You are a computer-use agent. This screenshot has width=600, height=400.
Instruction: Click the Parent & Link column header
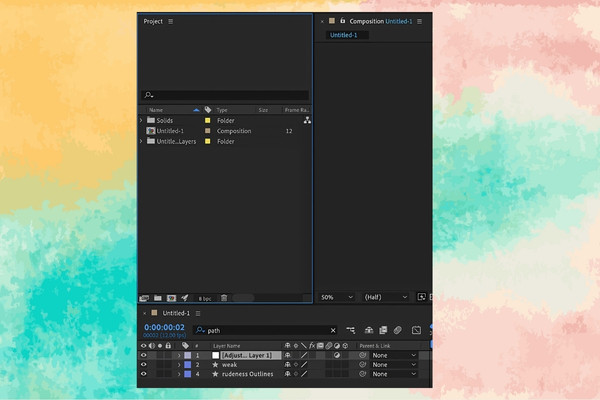tap(375, 346)
